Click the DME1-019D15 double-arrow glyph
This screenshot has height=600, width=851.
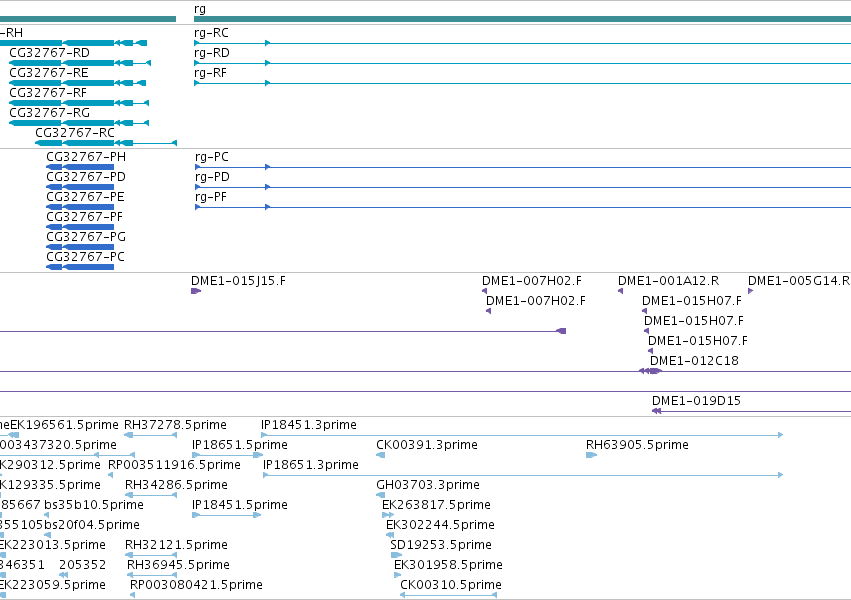click(656, 411)
